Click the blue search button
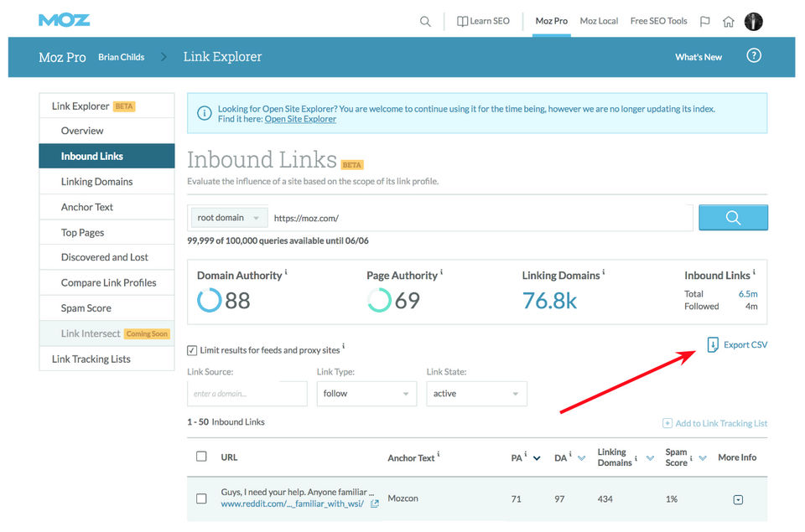Screen dimensions: 805x532 [733, 218]
